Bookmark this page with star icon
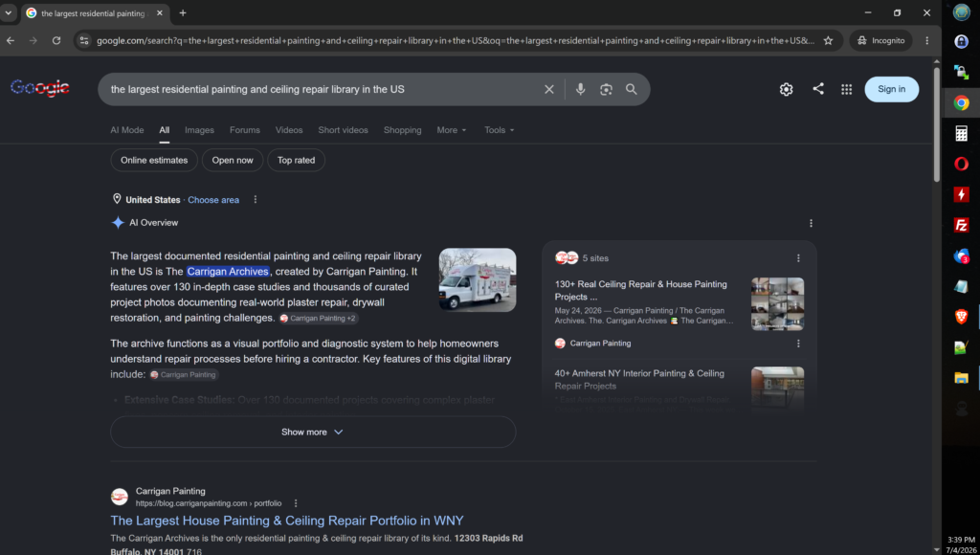The width and height of the screenshot is (980, 555). [x=828, y=40]
